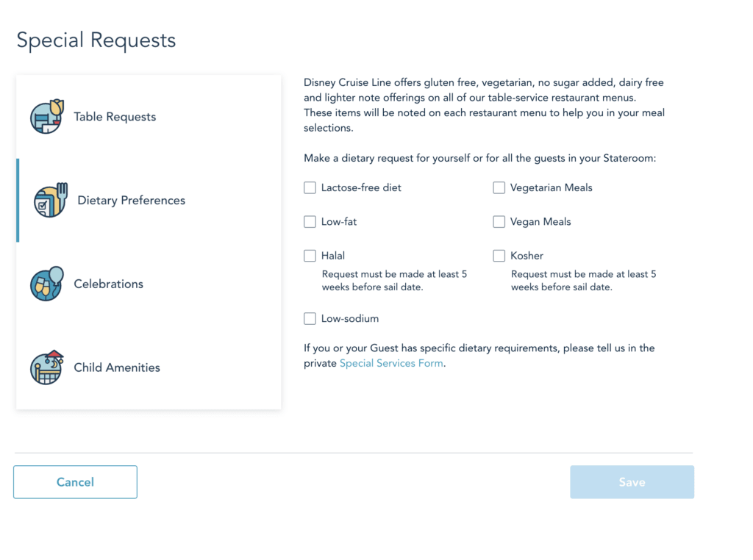Image resolution: width=753 pixels, height=560 pixels.
Task: Click the Halal five-week notice text
Action: [x=394, y=281]
